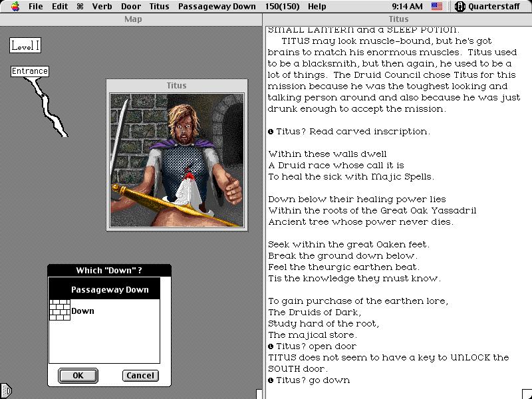Click the Map window title bar
The image size is (532, 399).
[131, 19]
